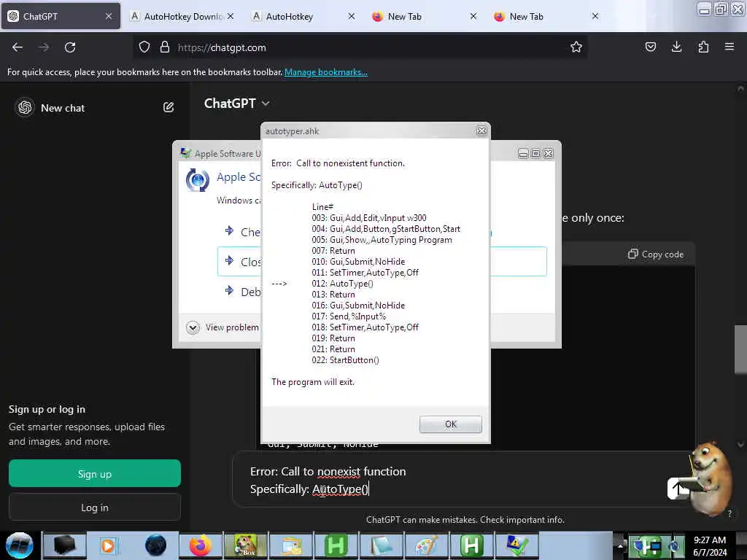Bookmark this page with the star
747x560 pixels.
coord(576,47)
